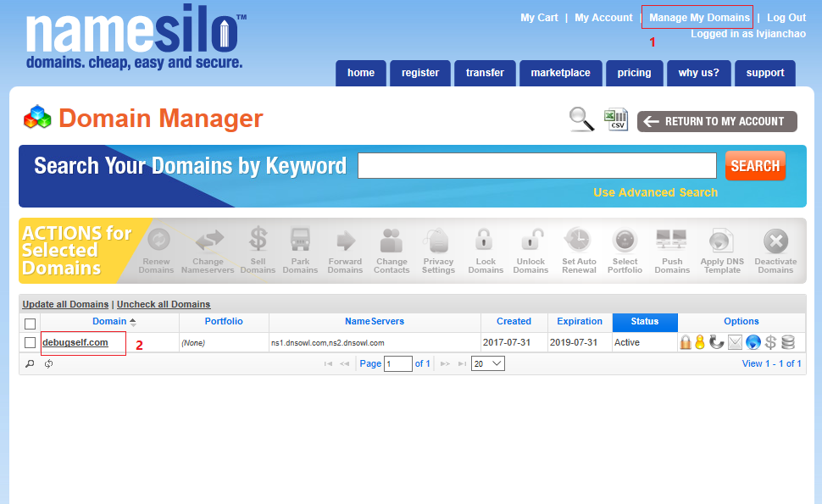The width and height of the screenshot is (822, 504).
Task: Open the why us? tab
Action: click(x=699, y=73)
